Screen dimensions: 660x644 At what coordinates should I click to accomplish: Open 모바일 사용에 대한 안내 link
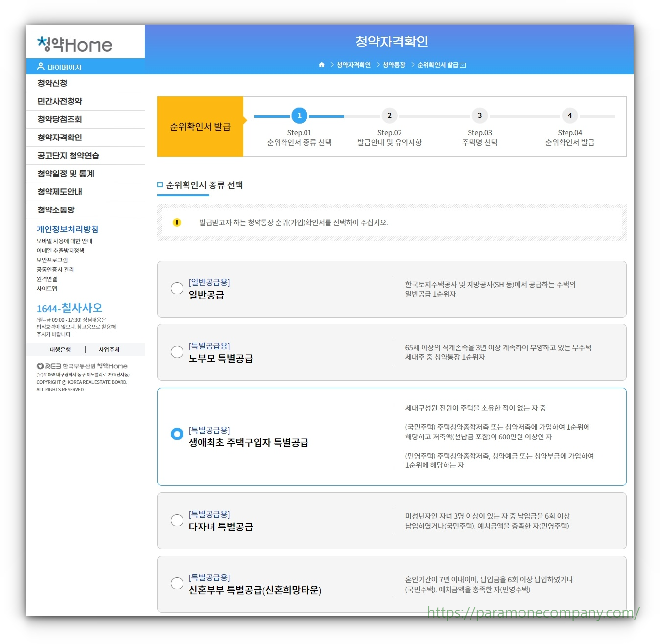click(64, 241)
